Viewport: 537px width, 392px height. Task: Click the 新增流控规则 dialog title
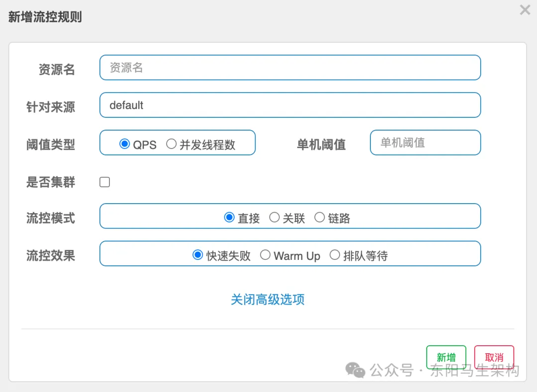[45, 17]
